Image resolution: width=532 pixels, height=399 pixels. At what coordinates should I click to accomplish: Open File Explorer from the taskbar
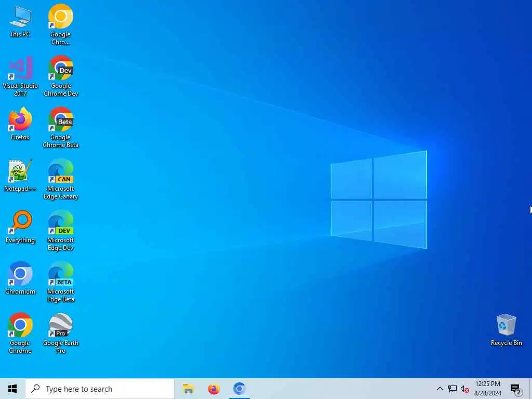(x=188, y=389)
